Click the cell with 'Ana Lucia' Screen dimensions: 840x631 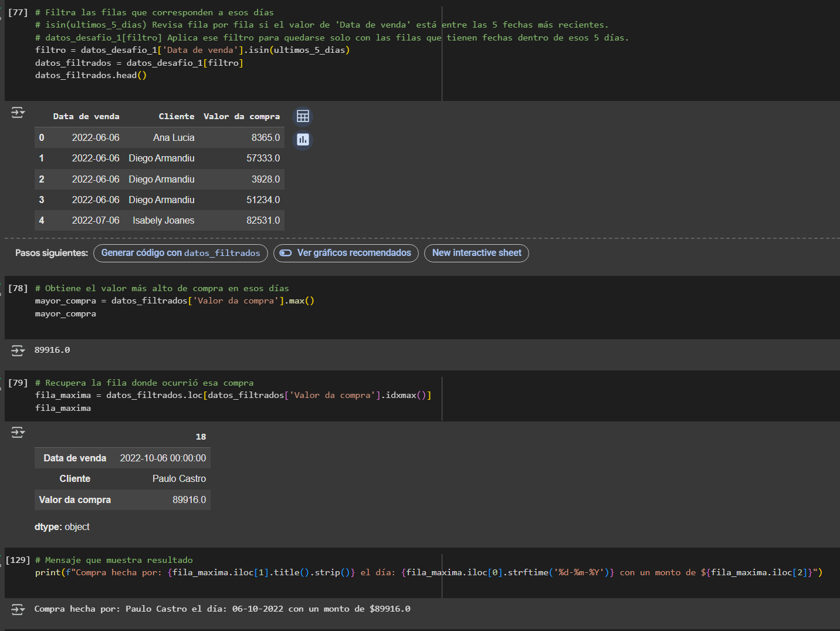[174, 137]
